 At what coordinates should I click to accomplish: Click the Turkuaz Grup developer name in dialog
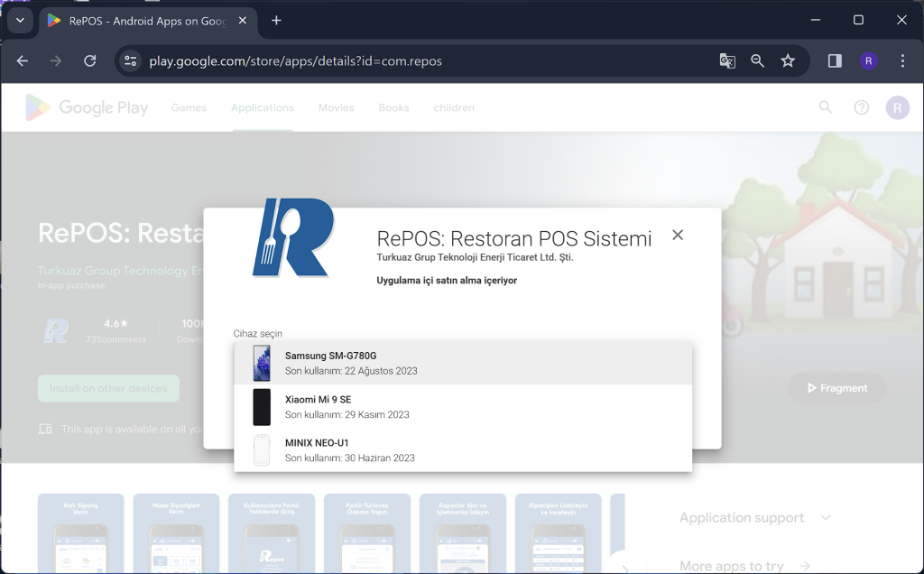(x=475, y=257)
